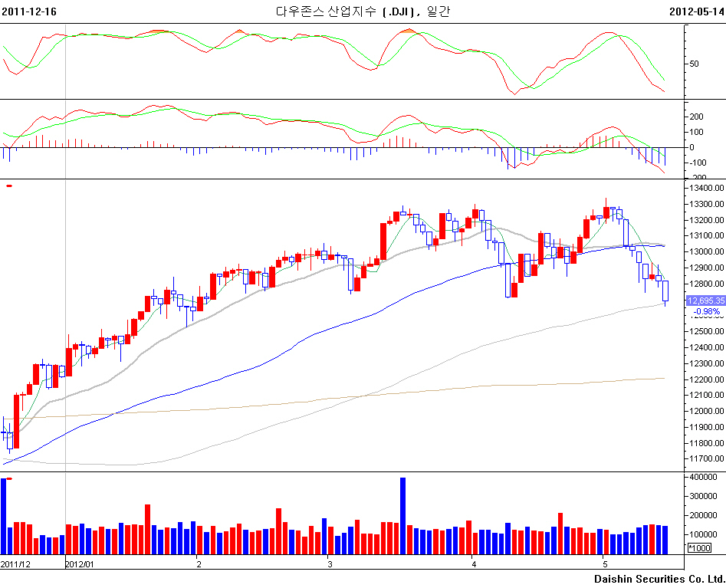The image size is (726, 588).
Task: Click the tallest blue volume bar in mid-March
Action: (x=402, y=515)
